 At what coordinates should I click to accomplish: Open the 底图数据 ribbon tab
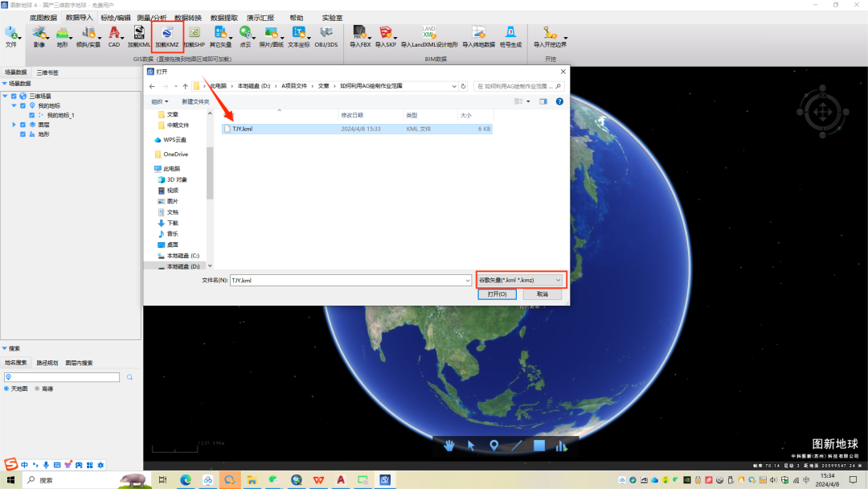(x=43, y=18)
